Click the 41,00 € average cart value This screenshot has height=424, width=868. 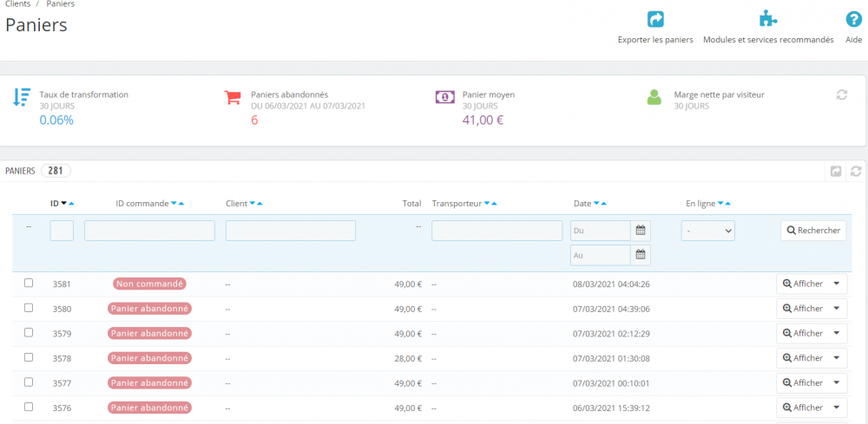483,120
